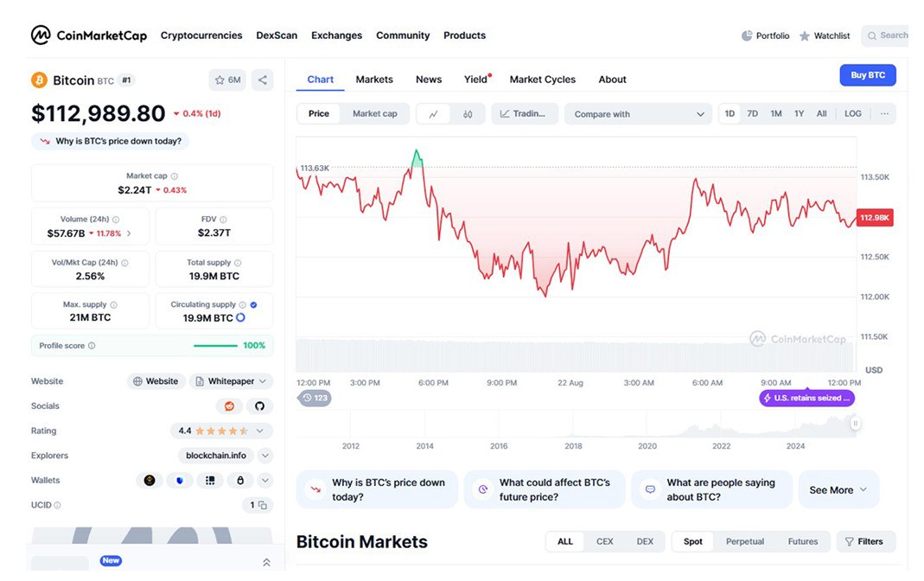This screenshot has height=581, width=924.
Task: Switch to line chart view icon
Action: pyautogui.click(x=433, y=114)
